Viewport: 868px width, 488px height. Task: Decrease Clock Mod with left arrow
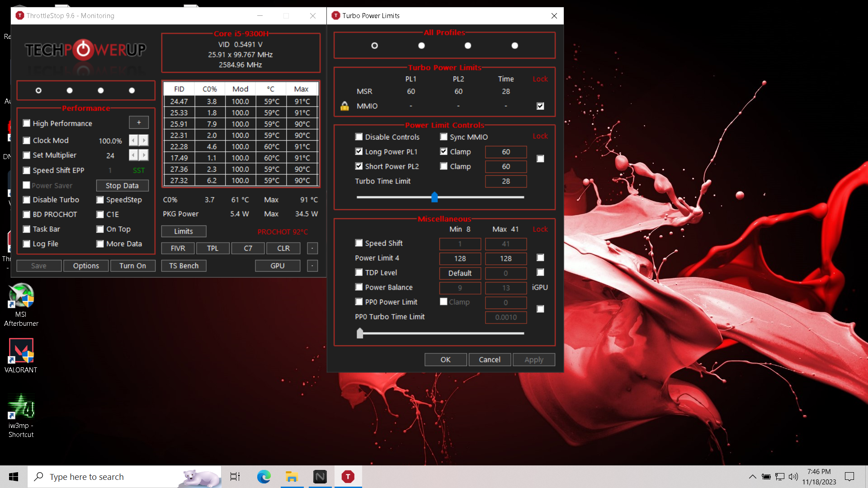133,141
